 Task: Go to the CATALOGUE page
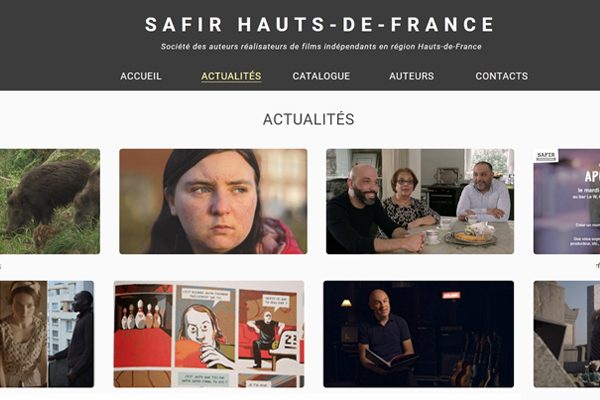(x=321, y=76)
